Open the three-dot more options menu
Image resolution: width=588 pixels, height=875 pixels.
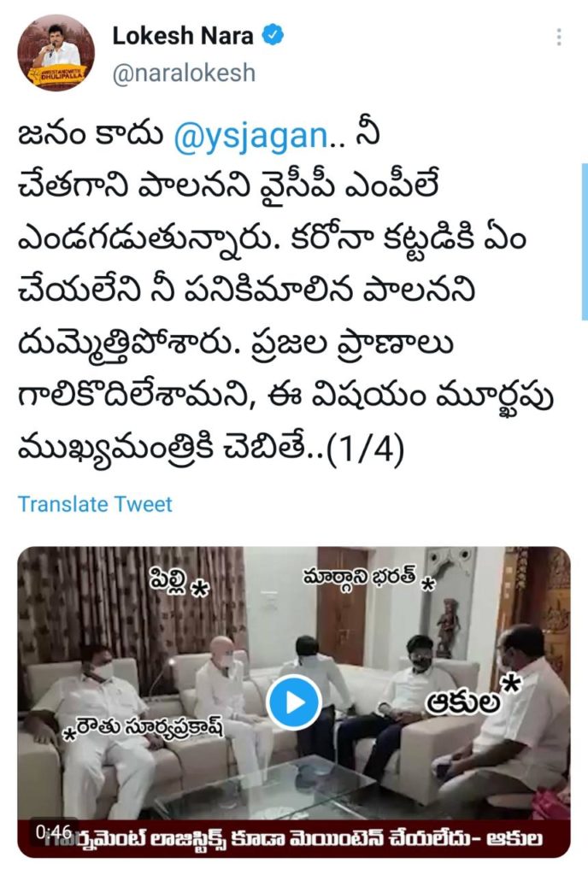[x=558, y=37]
